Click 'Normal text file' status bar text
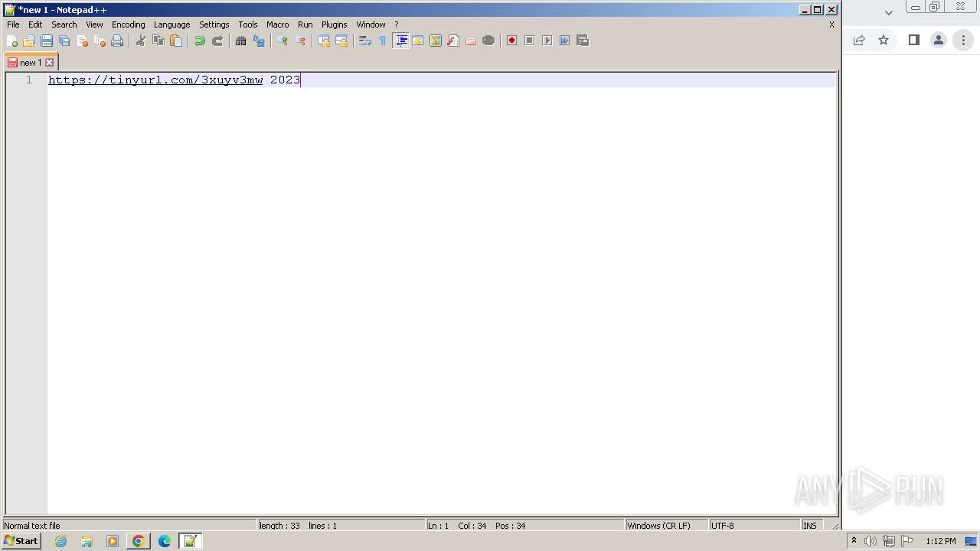Image resolution: width=980 pixels, height=551 pixels. click(32, 526)
